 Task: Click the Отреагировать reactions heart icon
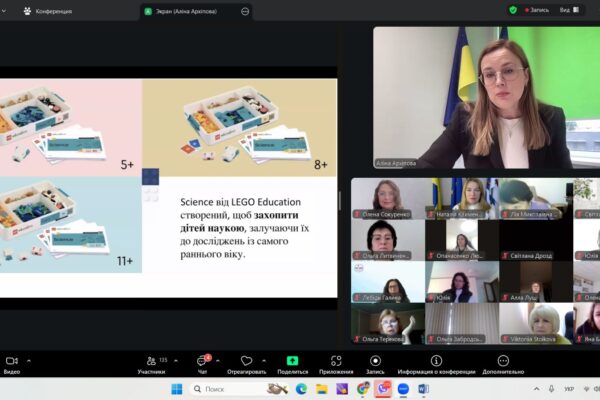click(246, 360)
